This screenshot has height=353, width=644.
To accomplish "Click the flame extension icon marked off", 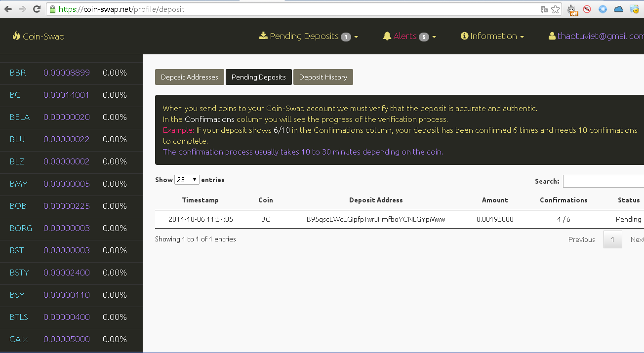I will [572, 9].
